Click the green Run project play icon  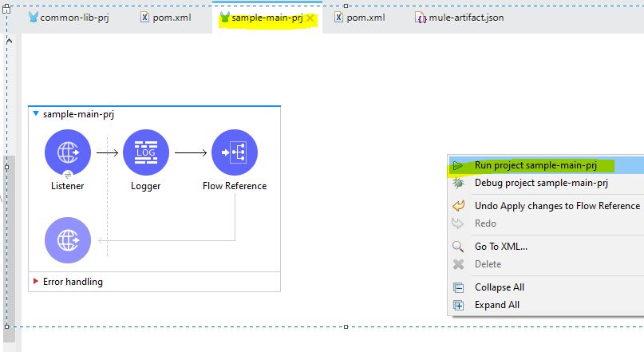point(458,166)
